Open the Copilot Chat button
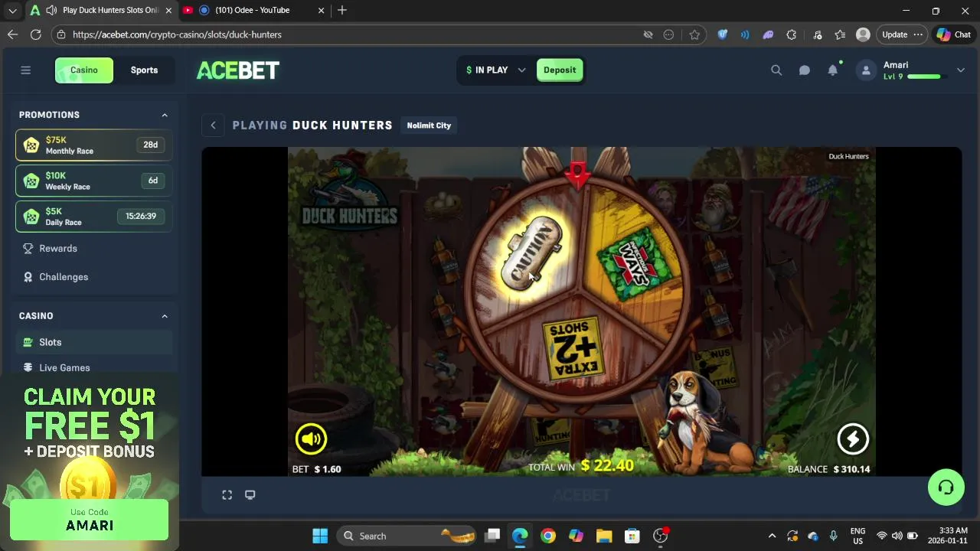This screenshot has height=551, width=980. tap(953, 34)
